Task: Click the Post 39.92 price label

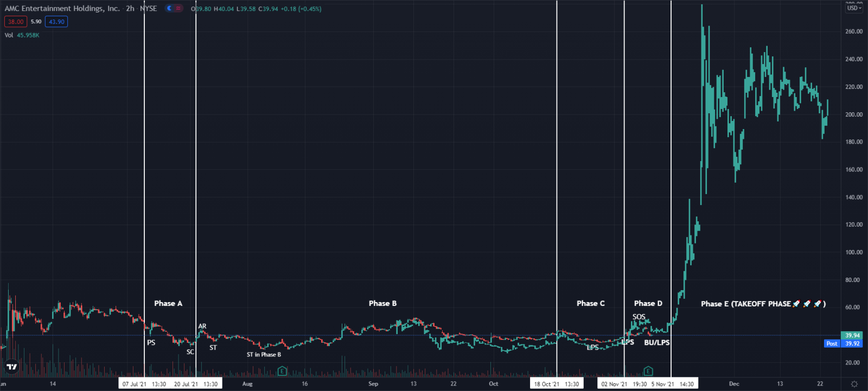Action: 844,343
